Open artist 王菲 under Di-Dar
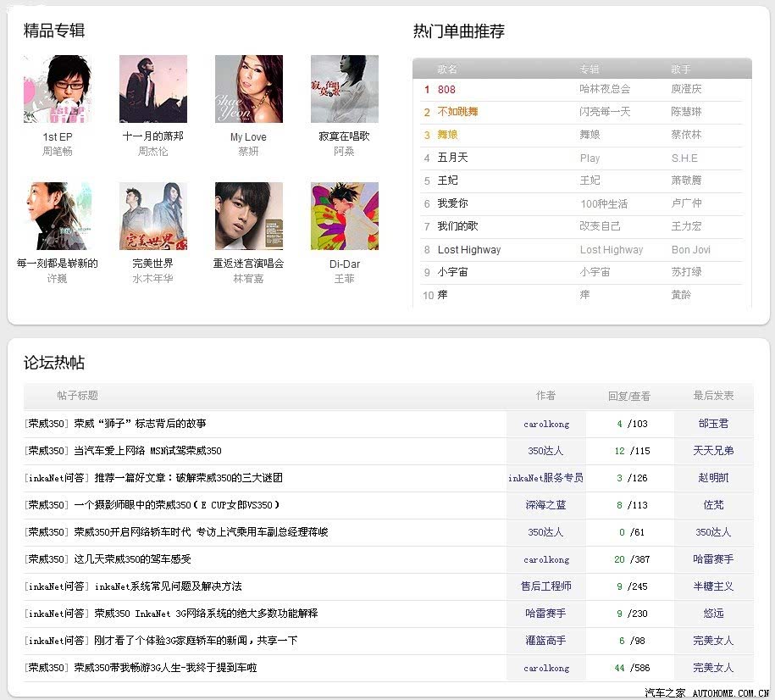The image size is (775, 700). point(345,279)
